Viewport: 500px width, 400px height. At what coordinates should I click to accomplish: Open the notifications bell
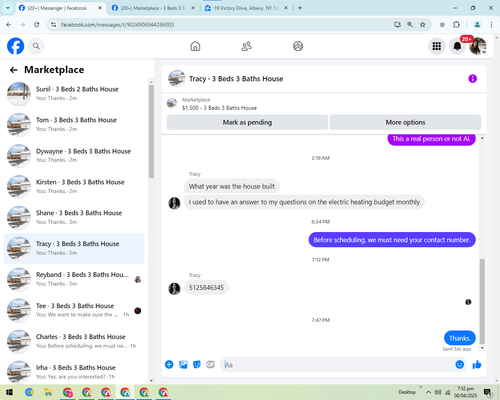[x=457, y=46]
